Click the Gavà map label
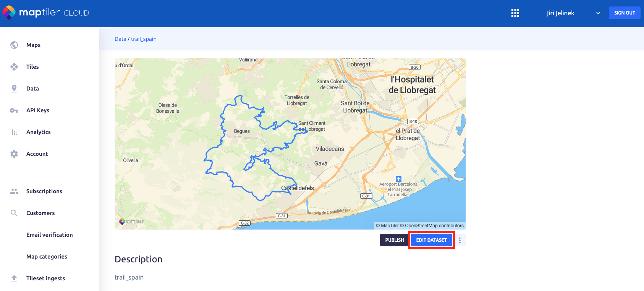Image resolution: width=644 pixels, height=291 pixels. pyautogui.click(x=321, y=163)
